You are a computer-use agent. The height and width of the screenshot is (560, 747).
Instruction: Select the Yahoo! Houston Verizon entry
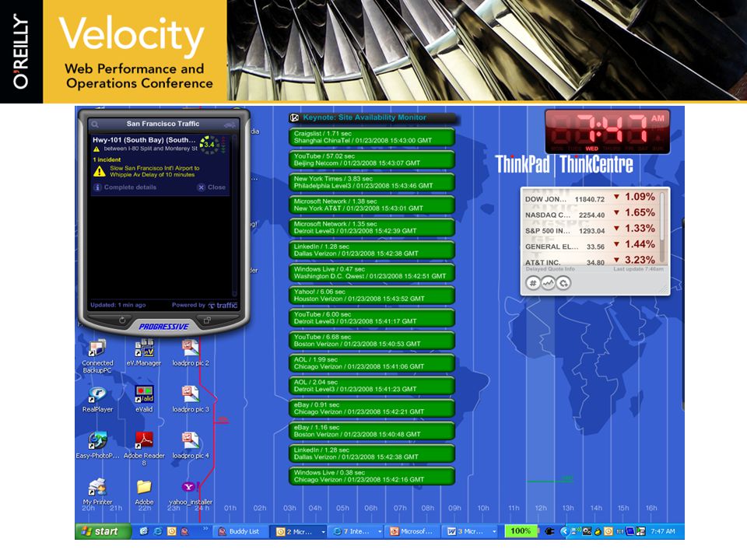(372, 296)
